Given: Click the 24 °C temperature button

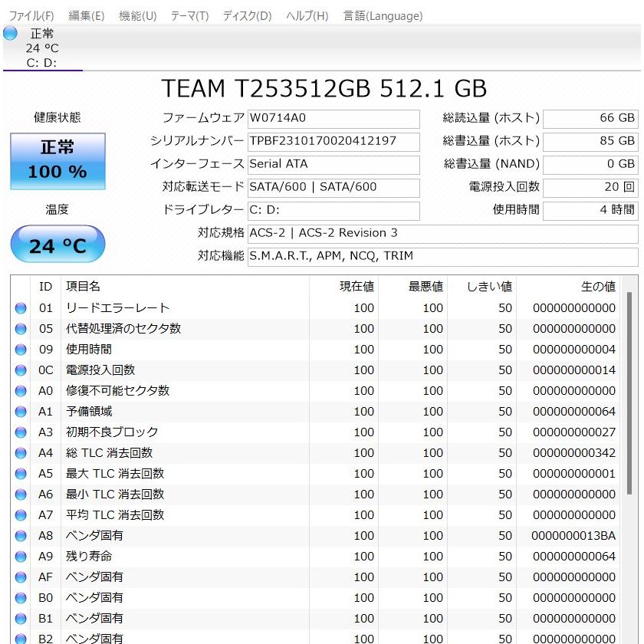Looking at the screenshot, I should (58, 244).
